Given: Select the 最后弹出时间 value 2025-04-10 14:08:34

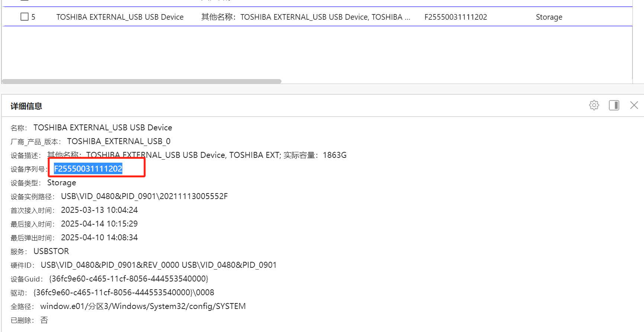Looking at the screenshot, I should 99,237.
